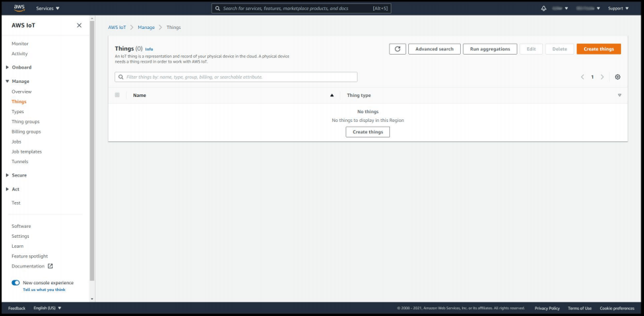The image size is (644, 316).
Task: Open table preferences gear icon
Action: coord(618,77)
